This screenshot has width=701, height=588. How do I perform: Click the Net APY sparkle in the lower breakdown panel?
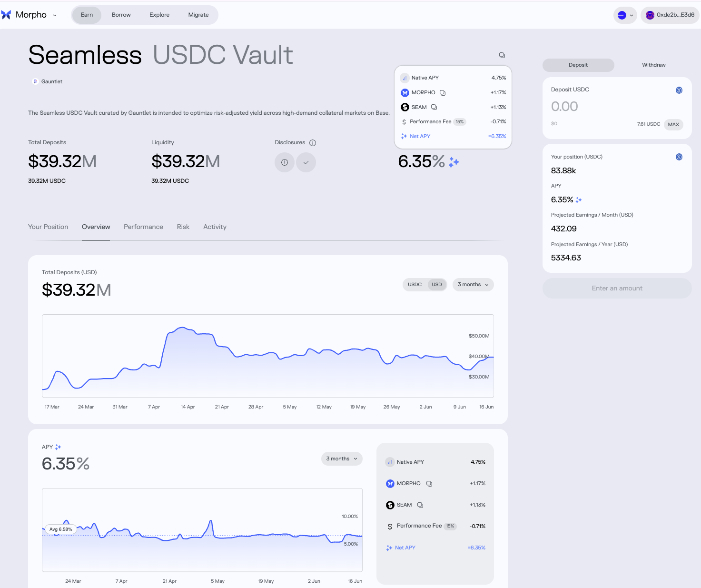pyautogui.click(x=389, y=548)
